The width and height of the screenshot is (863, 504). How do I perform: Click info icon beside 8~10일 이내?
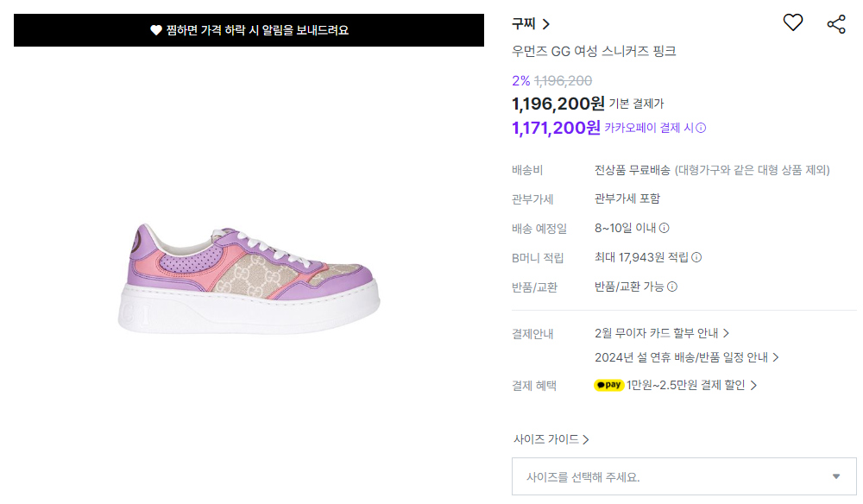(x=665, y=228)
